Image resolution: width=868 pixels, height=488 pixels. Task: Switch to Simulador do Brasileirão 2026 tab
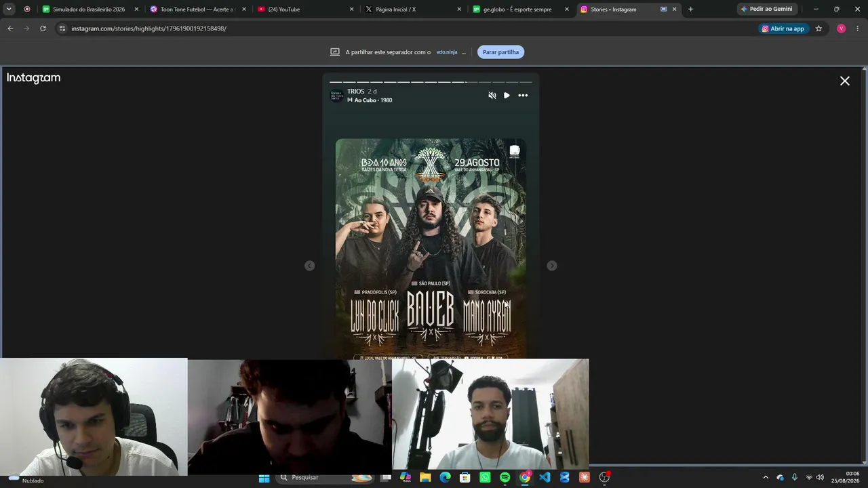(89, 9)
